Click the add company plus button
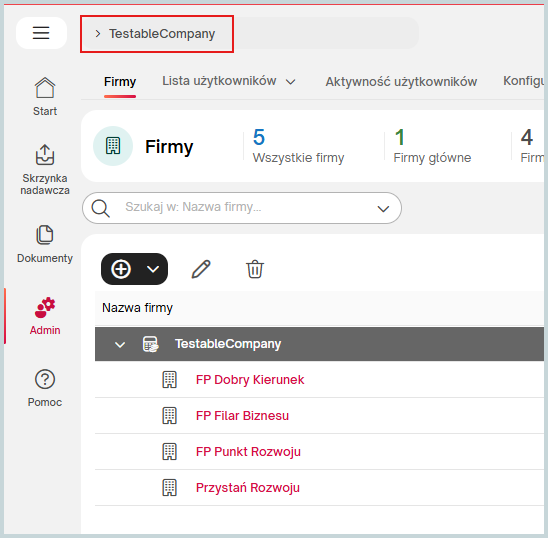 pos(121,269)
